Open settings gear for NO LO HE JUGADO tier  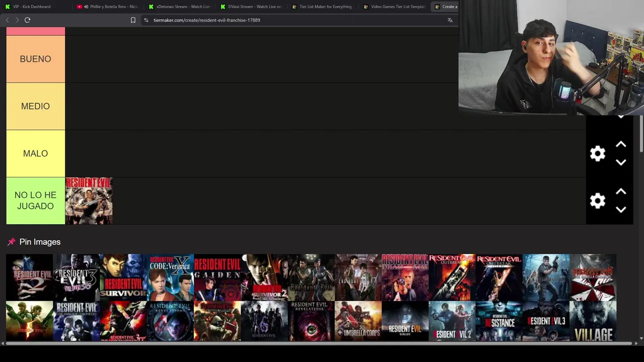coord(597,201)
